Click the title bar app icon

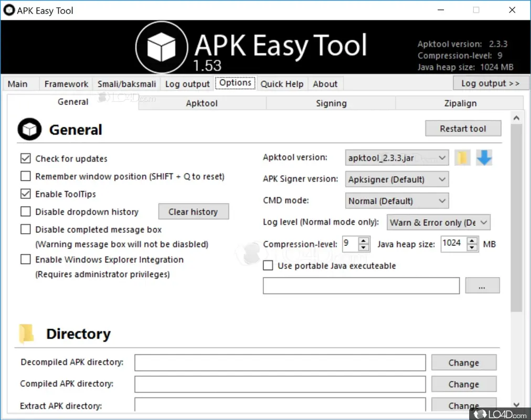8,10
